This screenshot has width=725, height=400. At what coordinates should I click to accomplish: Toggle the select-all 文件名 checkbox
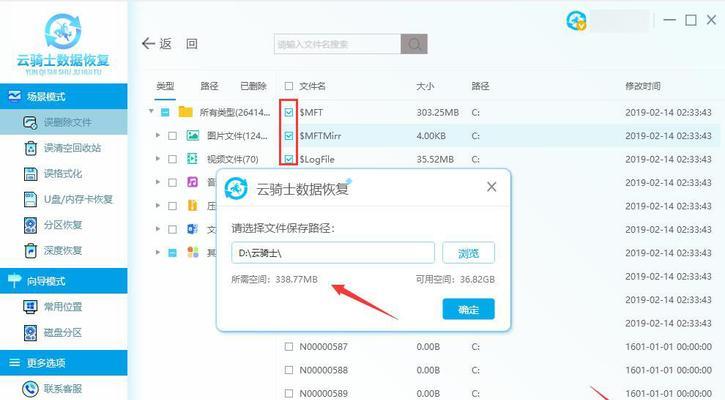[x=289, y=86]
